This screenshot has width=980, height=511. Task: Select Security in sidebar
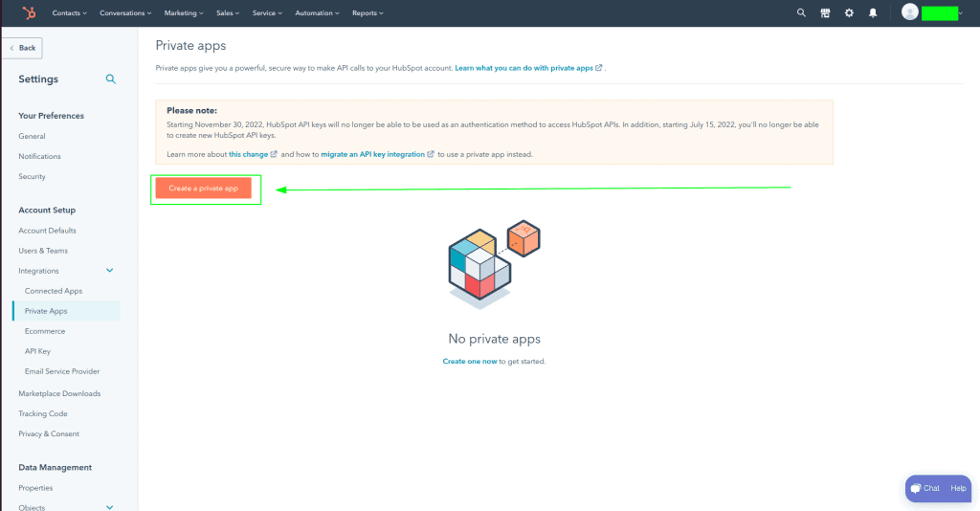pos(32,177)
